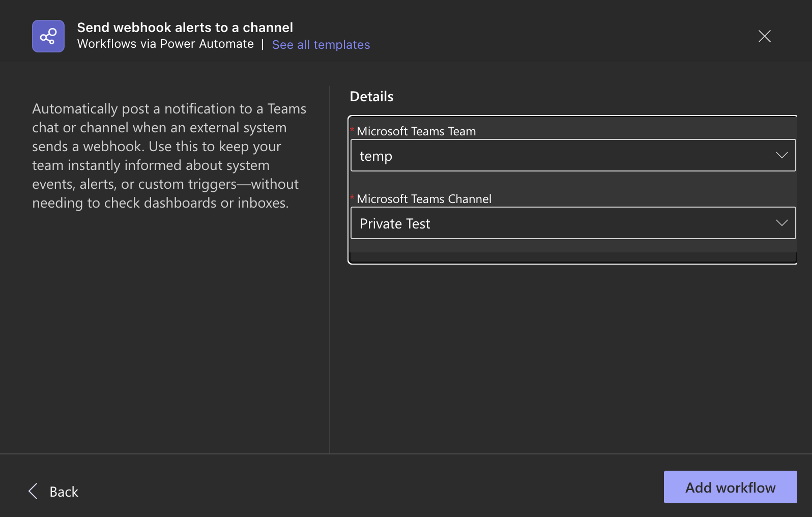Click the Team field's down chevron
The image size is (812, 517).
(781, 155)
